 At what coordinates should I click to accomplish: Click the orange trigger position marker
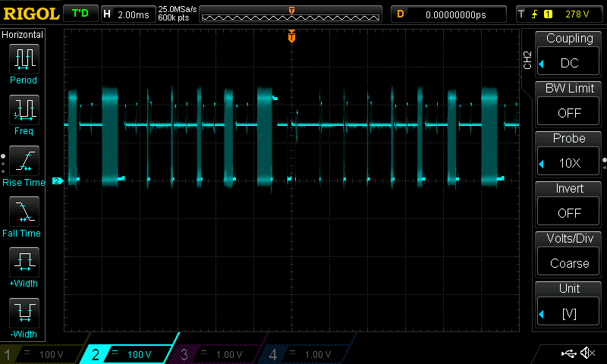tap(291, 36)
